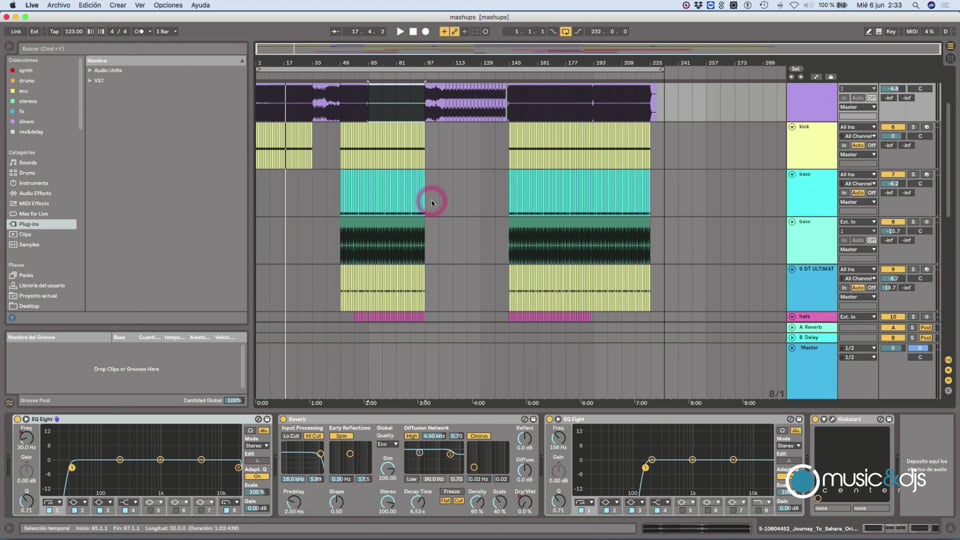This screenshot has height=540, width=960.
Task: Expand the Audio Units folder
Action: (x=90, y=70)
